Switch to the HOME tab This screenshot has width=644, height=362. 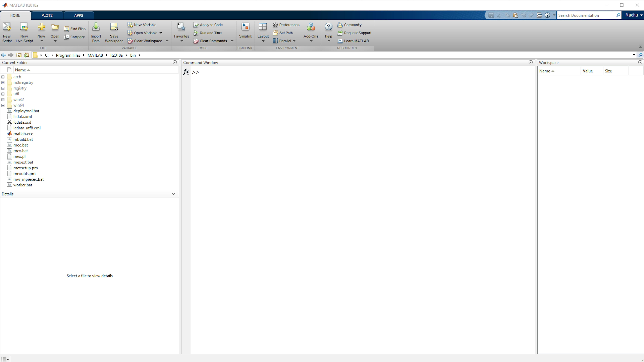[15, 15]
